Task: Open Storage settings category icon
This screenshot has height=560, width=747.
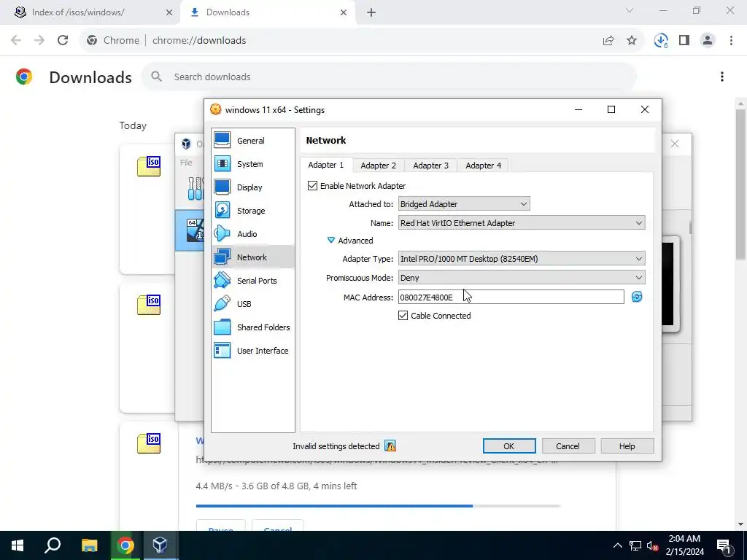Action: [222, 210]
